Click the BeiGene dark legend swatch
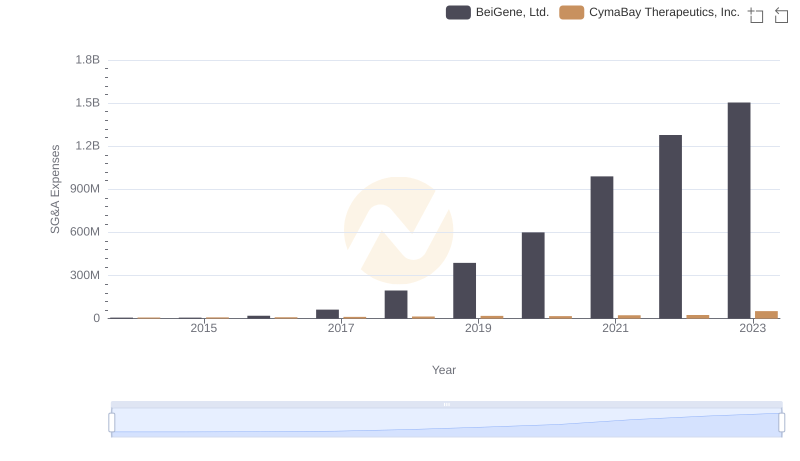The width and height of the screenshot is (800, 461). 458,12
